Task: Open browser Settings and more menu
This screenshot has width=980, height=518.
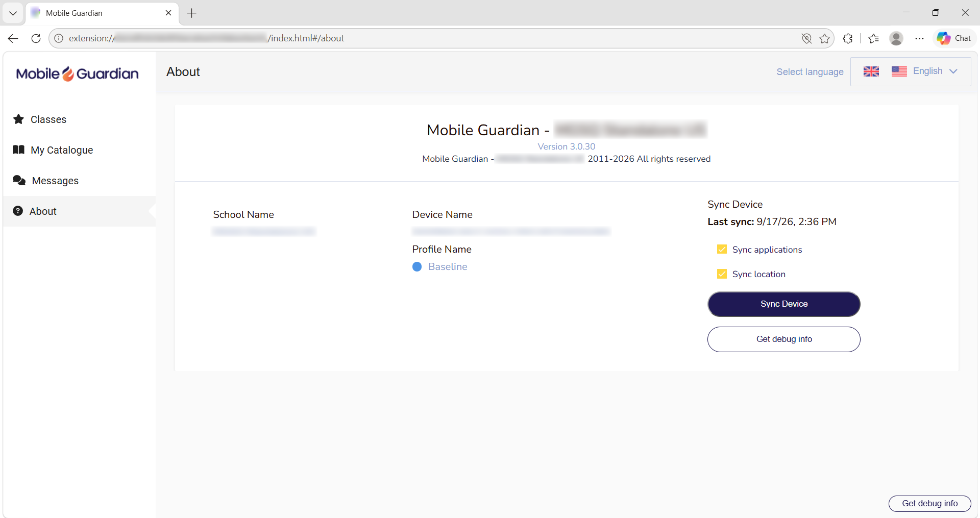Action: (919, 38)
